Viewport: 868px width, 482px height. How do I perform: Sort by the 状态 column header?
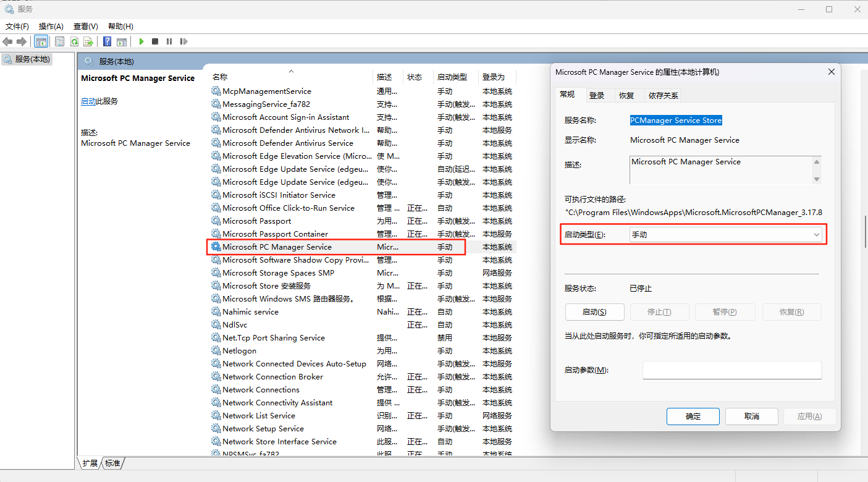pyautogui.click(x=418, y=77)
